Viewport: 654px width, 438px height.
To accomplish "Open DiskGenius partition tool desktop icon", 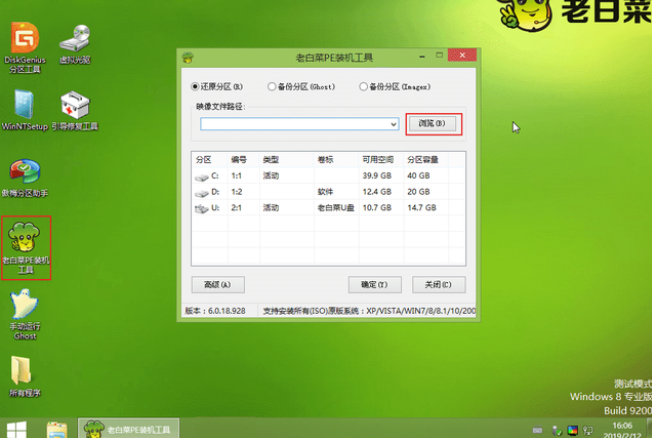I will tap(25, 47).
